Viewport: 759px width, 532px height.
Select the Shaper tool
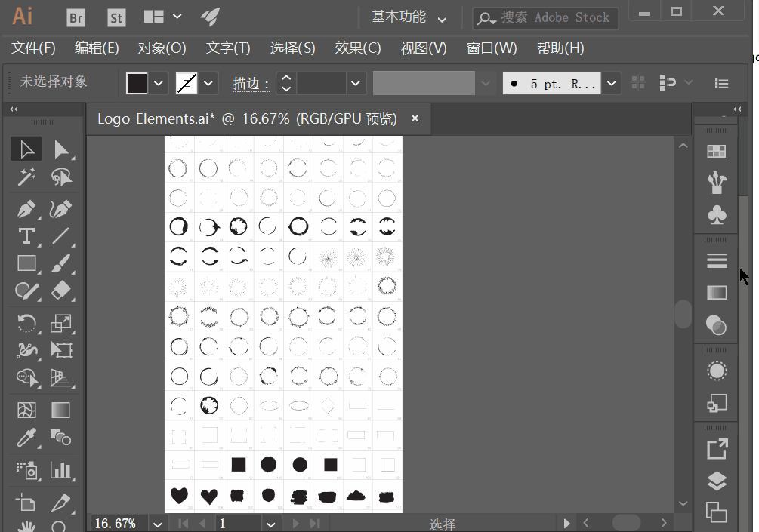click(x=26, y=291)
